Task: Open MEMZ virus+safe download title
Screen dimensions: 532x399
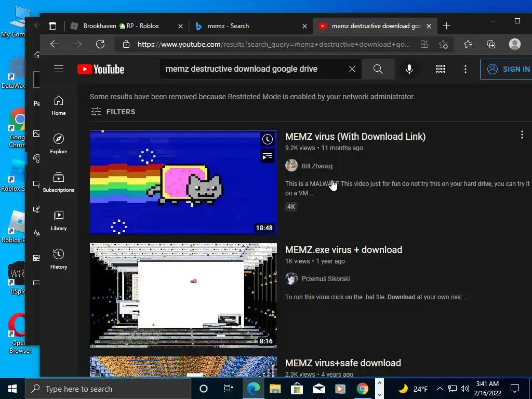Action: coord(343,363)
